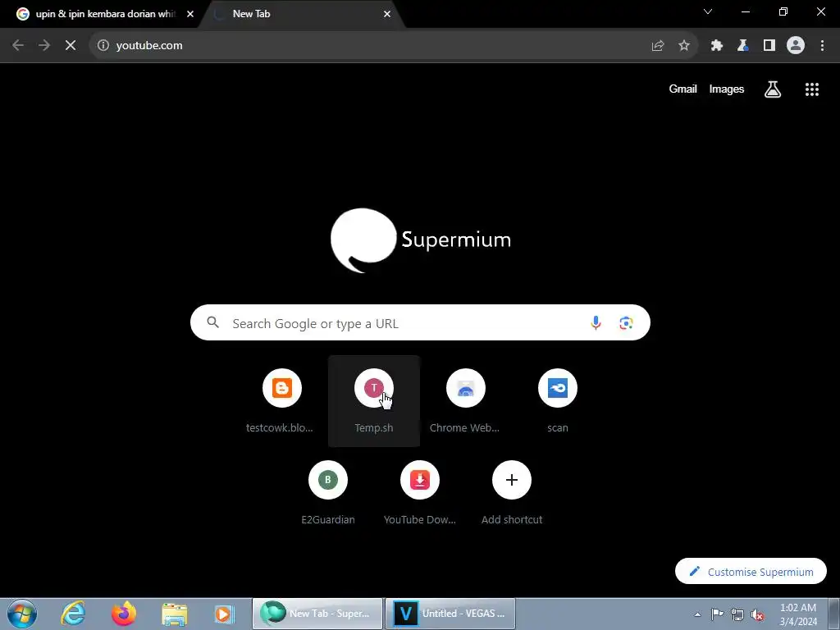Click the Customise Supermium button
The height and width of the screenshot is (630, 840).
(751, 572)
